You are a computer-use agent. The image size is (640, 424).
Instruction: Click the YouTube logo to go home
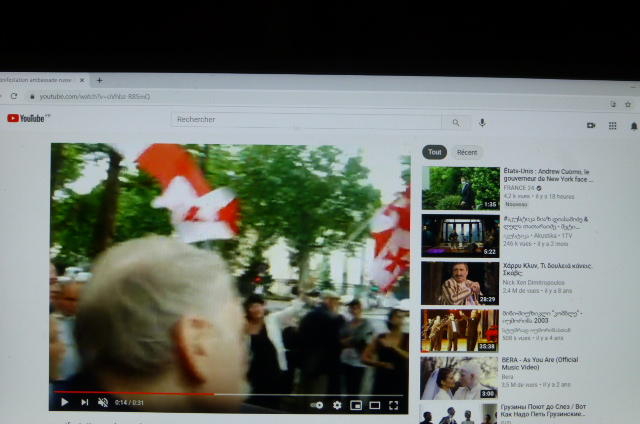27,118
